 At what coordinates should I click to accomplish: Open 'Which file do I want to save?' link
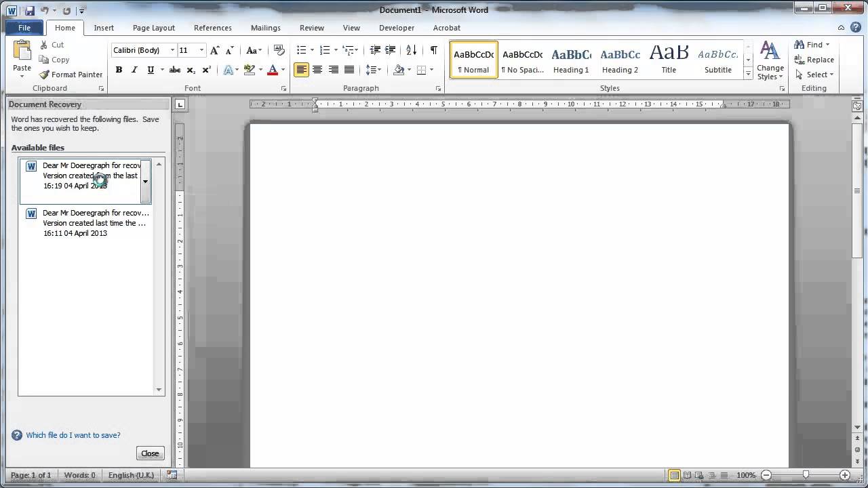pyautogui.click(x=73, y=435)
